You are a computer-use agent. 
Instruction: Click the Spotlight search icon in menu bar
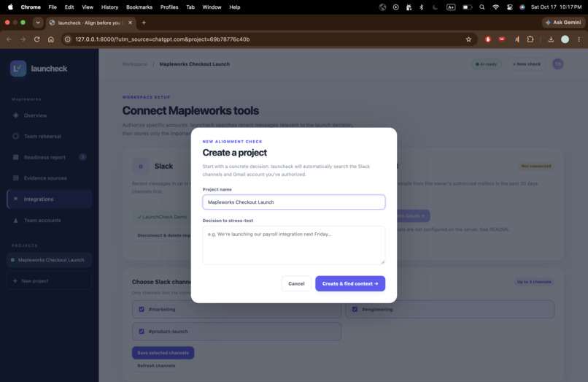pyautogui.click(x=482, y=7)
